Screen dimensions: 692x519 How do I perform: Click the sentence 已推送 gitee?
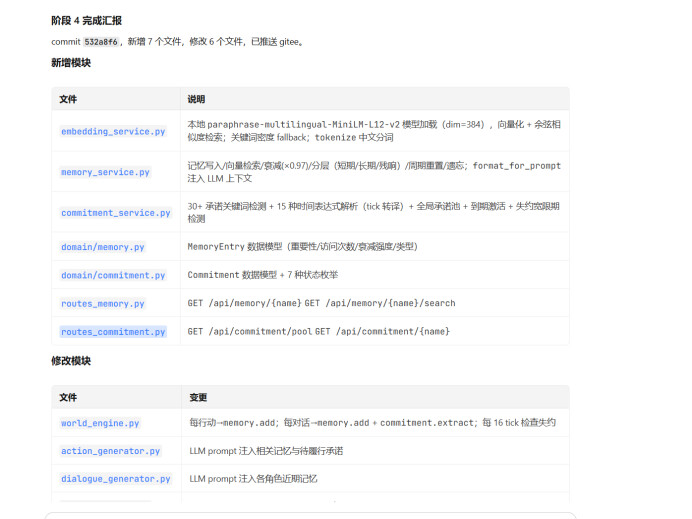[277, 42]
